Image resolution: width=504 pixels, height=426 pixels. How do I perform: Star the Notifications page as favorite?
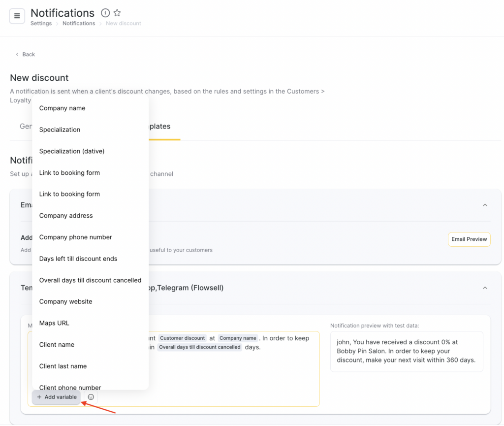click(x=117, y=13)
